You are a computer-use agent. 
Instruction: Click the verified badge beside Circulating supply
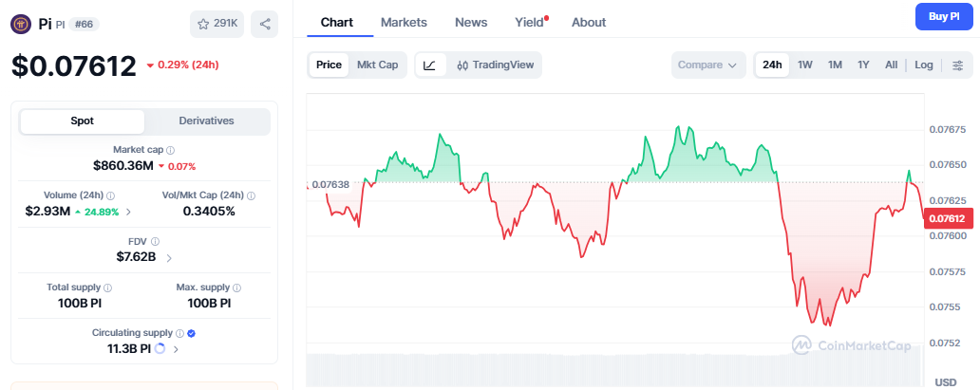[x=192, y=333]
